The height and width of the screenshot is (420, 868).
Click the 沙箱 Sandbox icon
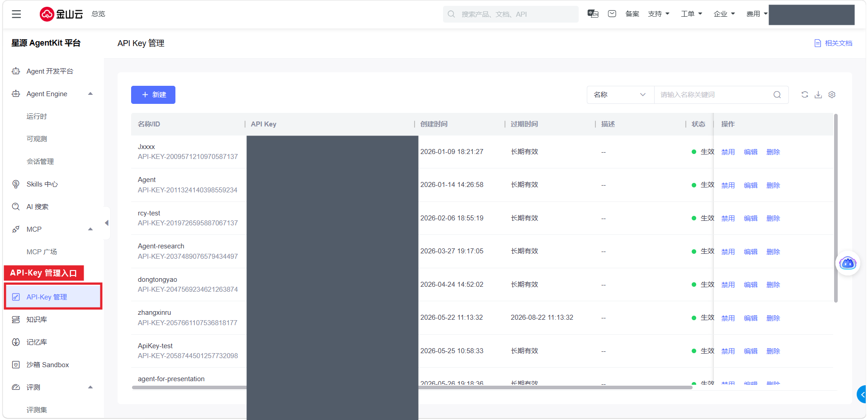pos(16,364)
